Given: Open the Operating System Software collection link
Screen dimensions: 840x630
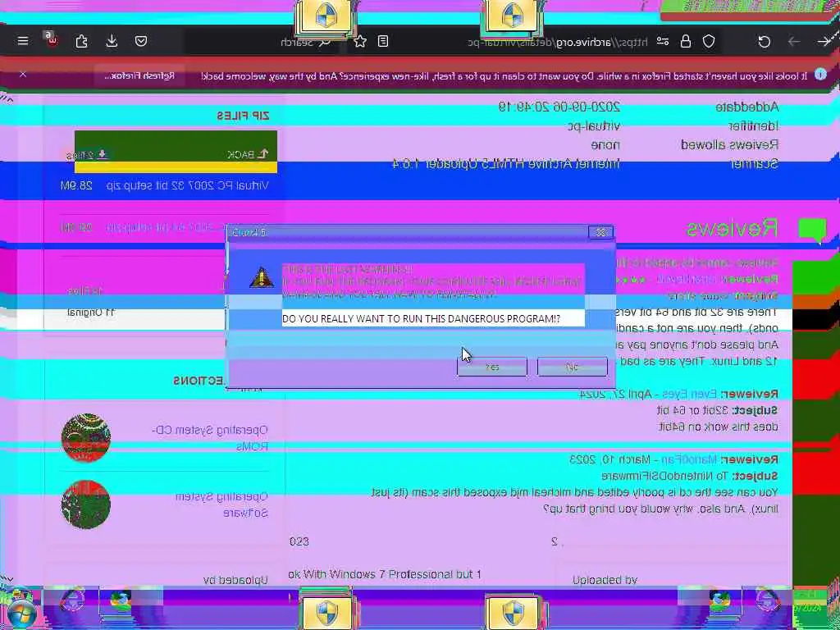Looking at the screenshot, I should pyautogui.click(x=221, y=504).
